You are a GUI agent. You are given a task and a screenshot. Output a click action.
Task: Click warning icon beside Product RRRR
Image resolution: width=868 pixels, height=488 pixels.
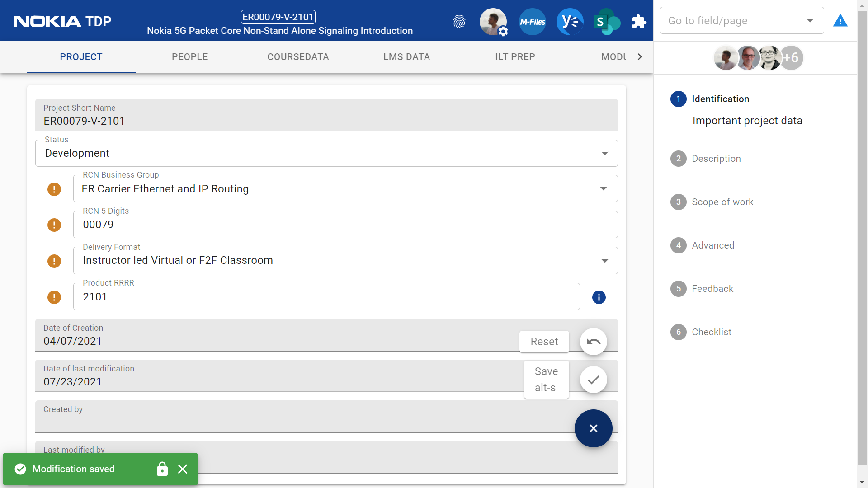point(54,297)
